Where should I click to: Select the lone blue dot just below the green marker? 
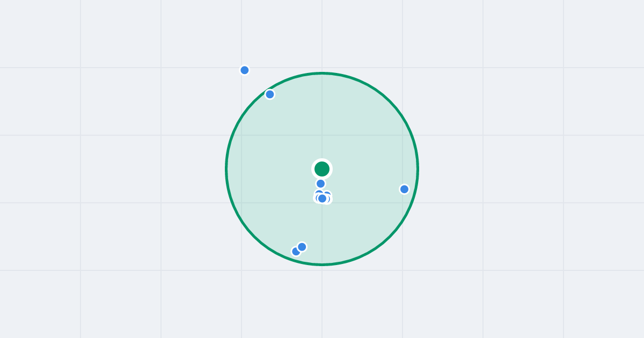click(321, 183)
